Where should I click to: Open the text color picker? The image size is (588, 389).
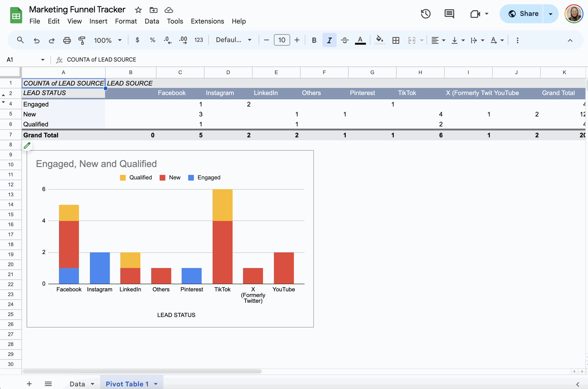click(x=360, y=40)
